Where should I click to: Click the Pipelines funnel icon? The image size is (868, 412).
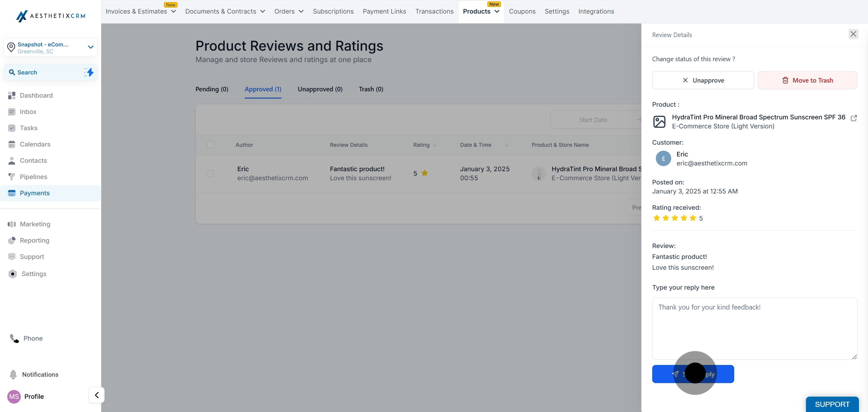pos(12,177)
